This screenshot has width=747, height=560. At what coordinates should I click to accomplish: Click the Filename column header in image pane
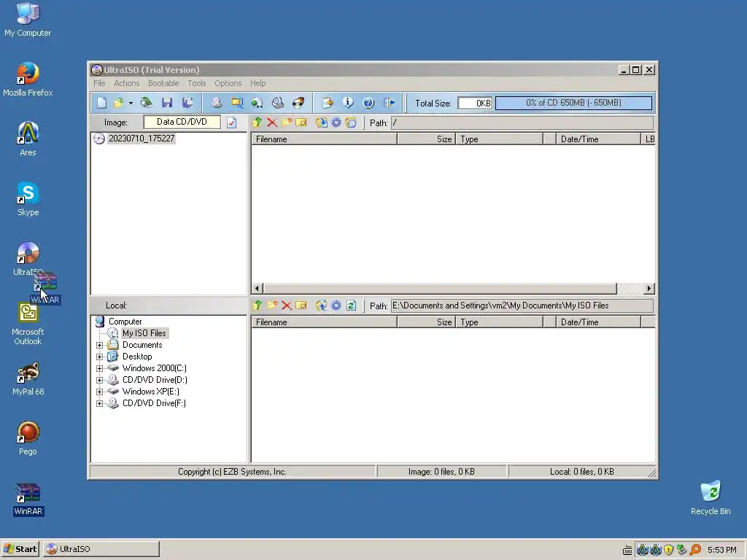(x=324, y=139)
